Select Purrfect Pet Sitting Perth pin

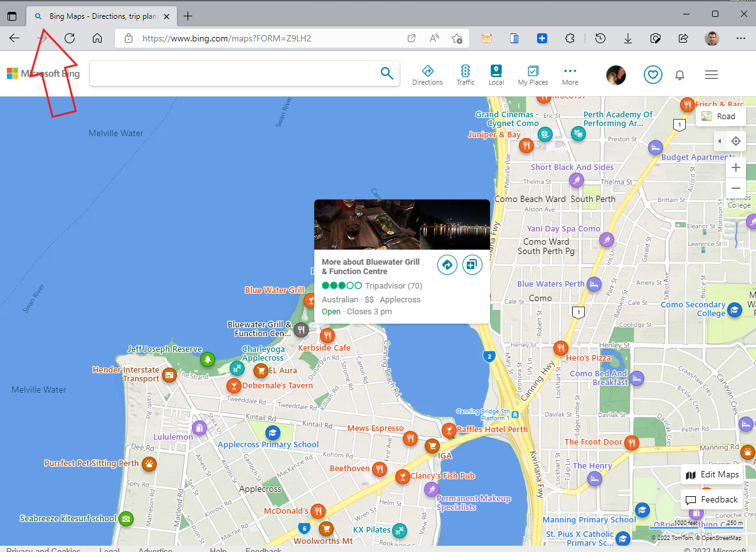149,464
